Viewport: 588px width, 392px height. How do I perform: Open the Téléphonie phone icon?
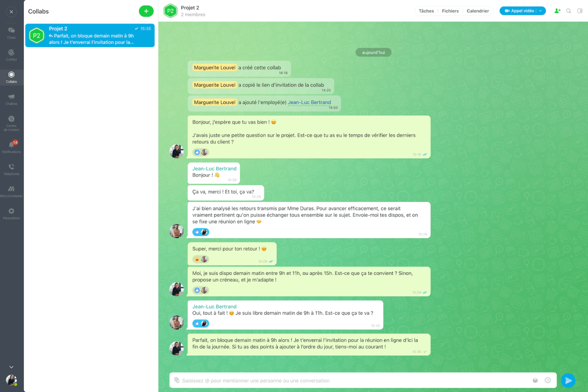pyautogui.click(x=11, y=169)
